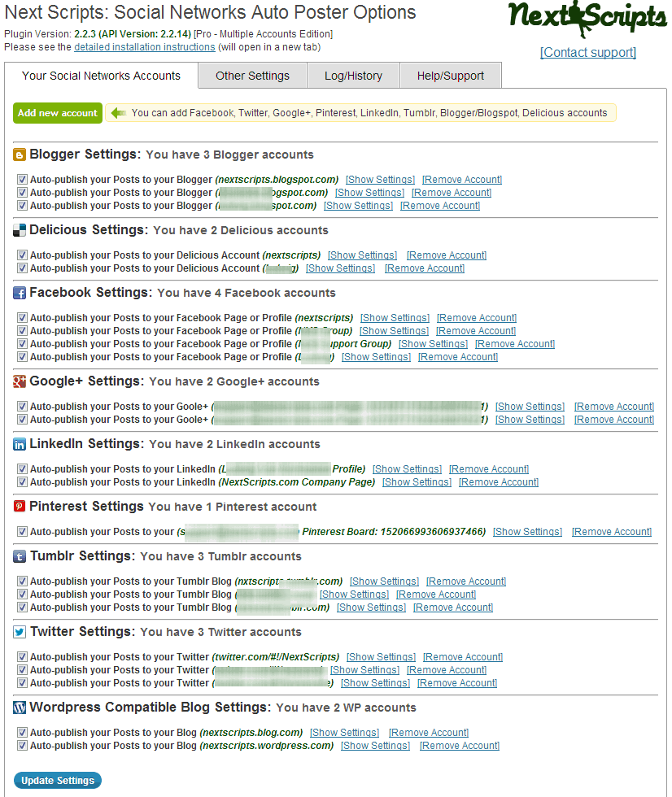The height and width of the screenshot is (797, 672).
Task: Click the plugin version text 2.2.3
Action: 85,34
